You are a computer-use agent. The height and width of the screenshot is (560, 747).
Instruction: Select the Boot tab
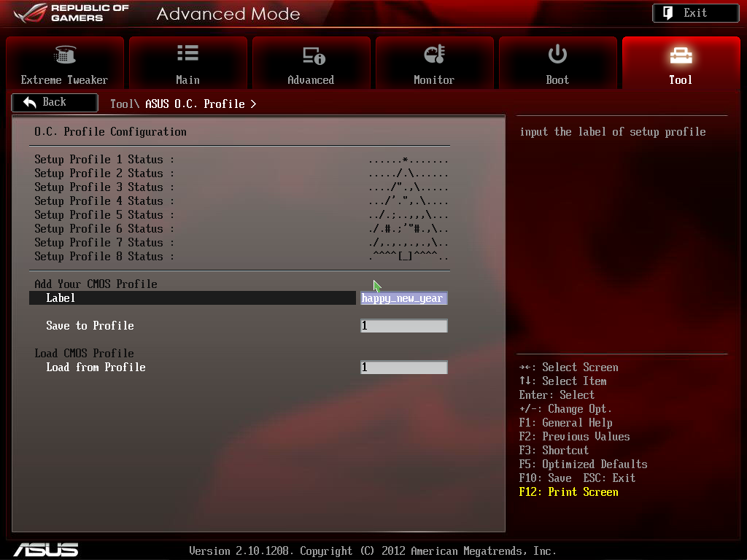click(x=558, y=63)
